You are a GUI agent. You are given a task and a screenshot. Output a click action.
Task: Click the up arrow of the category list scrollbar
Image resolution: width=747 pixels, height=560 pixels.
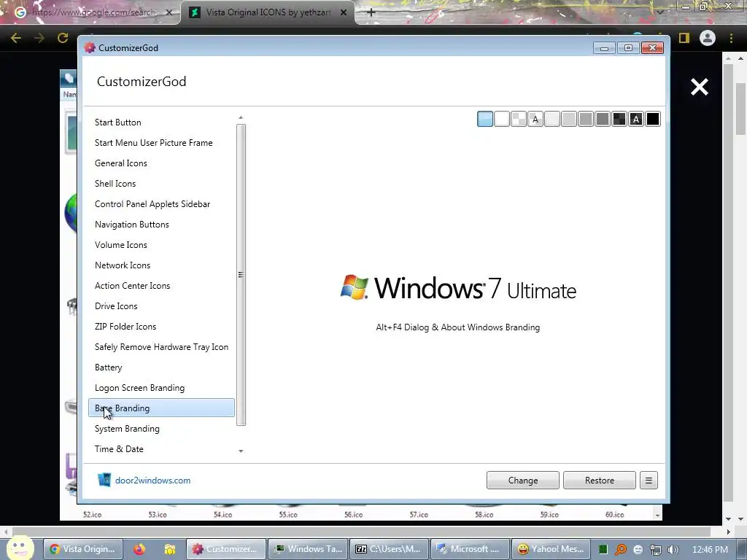click(x=241, y=117)
